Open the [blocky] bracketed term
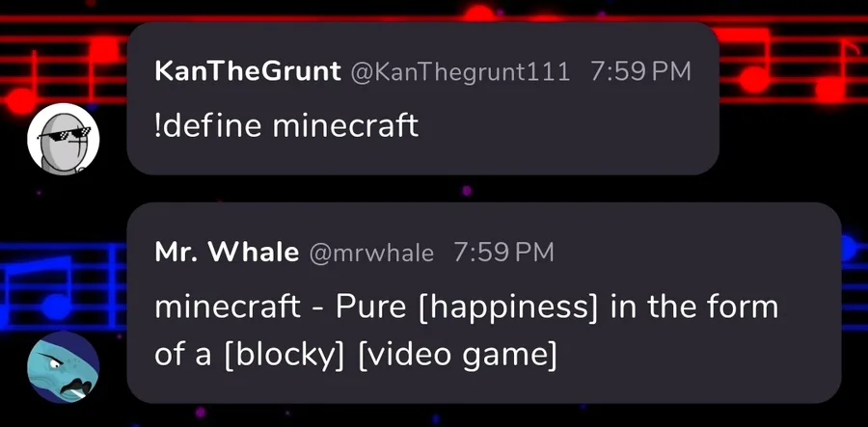This screenshot has height=427, width=868. [284, 355]
